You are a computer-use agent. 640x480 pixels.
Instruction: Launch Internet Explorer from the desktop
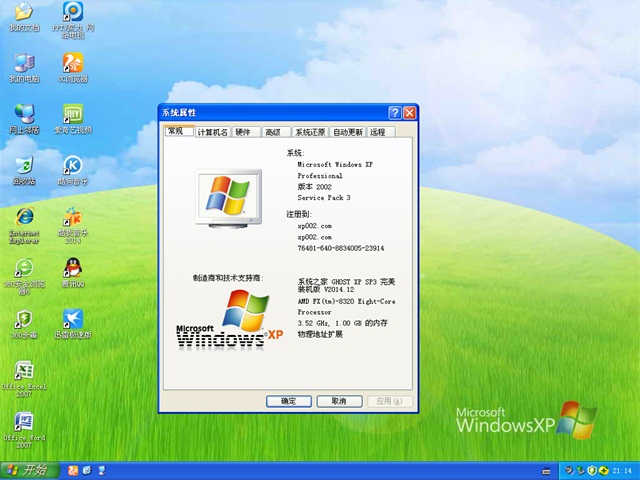(x=23, y=218)
